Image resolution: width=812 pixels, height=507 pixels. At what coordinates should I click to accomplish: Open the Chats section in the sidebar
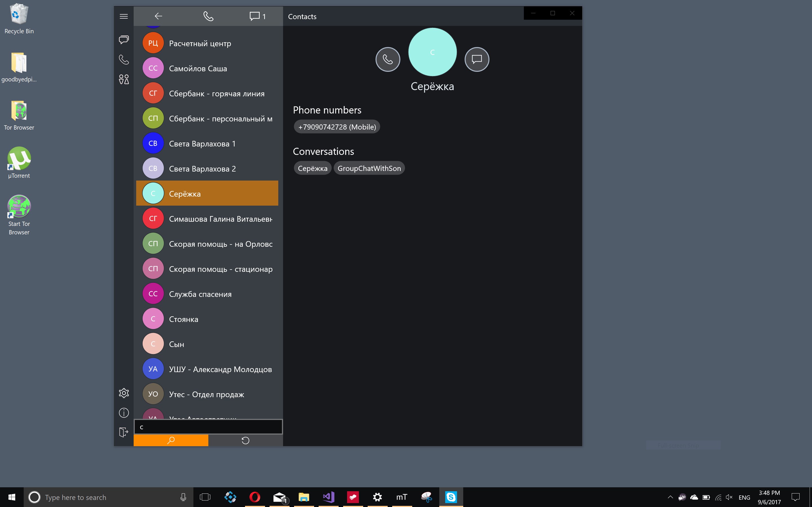124,39
